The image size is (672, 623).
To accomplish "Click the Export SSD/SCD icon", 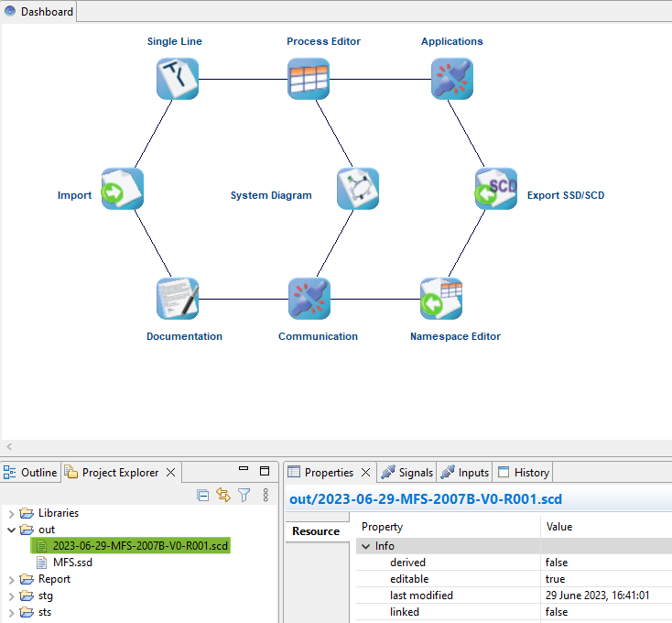I will click(495, 189).
